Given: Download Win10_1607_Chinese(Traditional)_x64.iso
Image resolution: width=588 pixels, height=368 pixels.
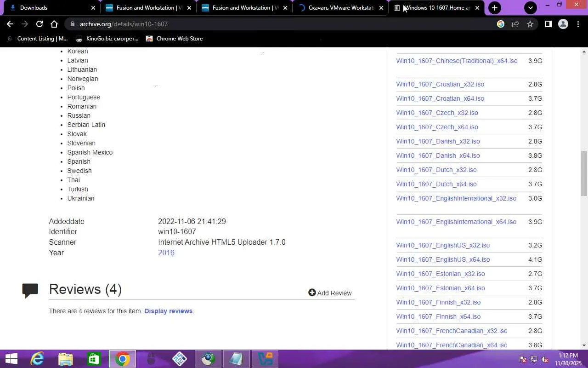Looking at the screenshot, I should pyautogui.click(x=457, y=61).
